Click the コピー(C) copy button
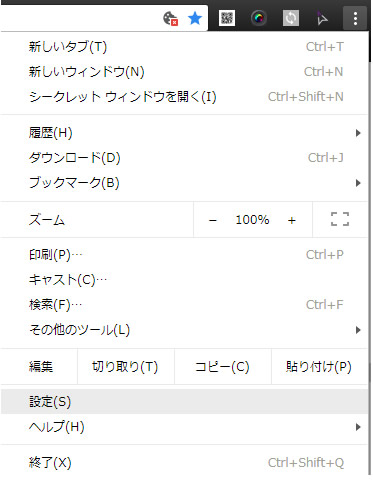 click(x=222, y=367)
